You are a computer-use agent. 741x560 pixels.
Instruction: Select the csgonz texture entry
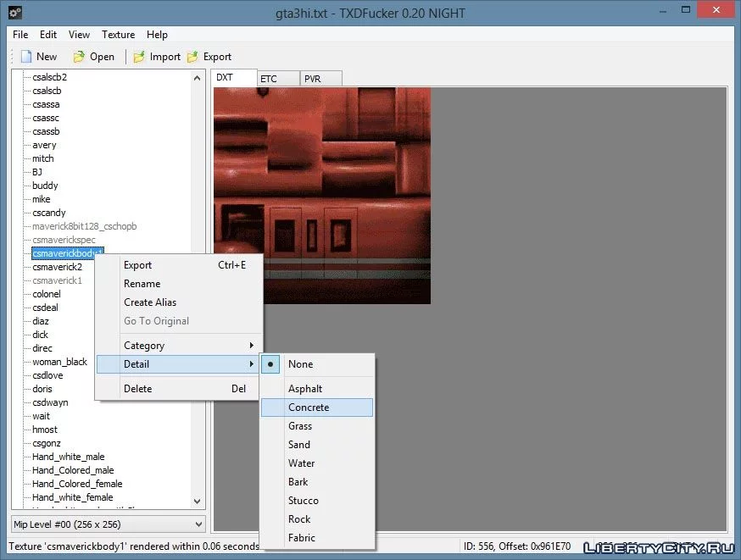coord(47,443)
